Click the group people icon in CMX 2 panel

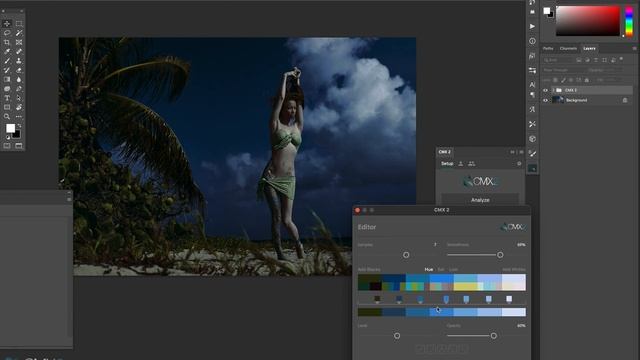[x=471, y=163]
